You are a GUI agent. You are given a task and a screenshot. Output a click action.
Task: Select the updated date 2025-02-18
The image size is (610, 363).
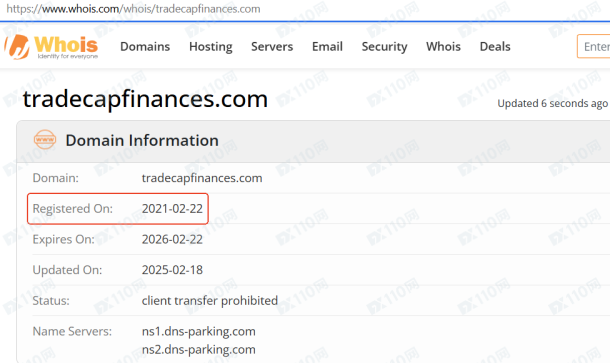pos(172,270)
